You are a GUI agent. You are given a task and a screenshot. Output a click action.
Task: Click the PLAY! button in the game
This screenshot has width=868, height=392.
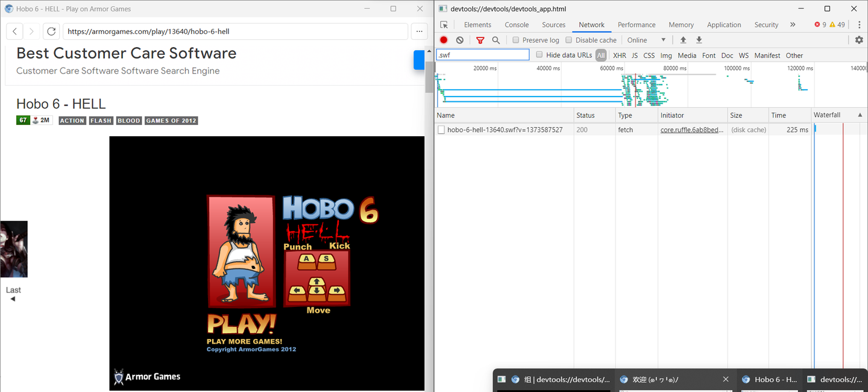pos(241,324)
